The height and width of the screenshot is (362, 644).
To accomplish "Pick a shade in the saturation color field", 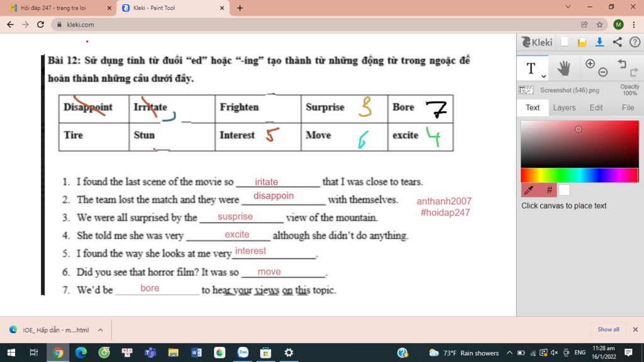I will [x=579, y=144].
